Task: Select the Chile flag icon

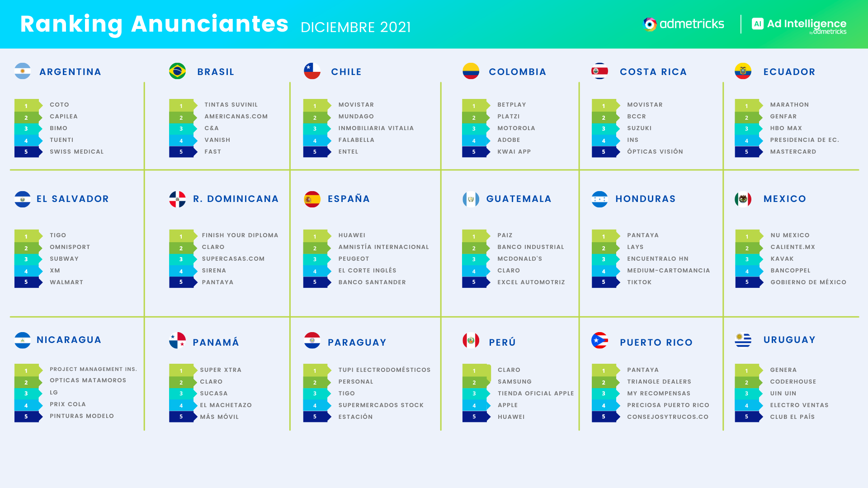Action: tap(312, 71)
